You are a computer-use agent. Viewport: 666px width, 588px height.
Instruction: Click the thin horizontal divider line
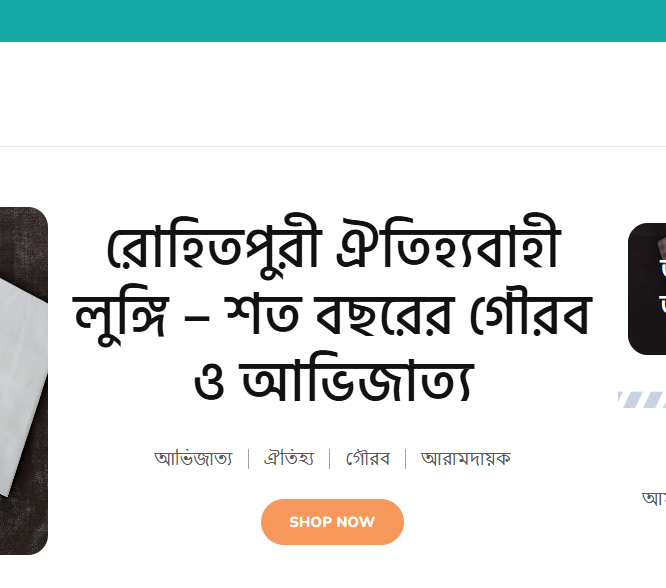(333, 147)
